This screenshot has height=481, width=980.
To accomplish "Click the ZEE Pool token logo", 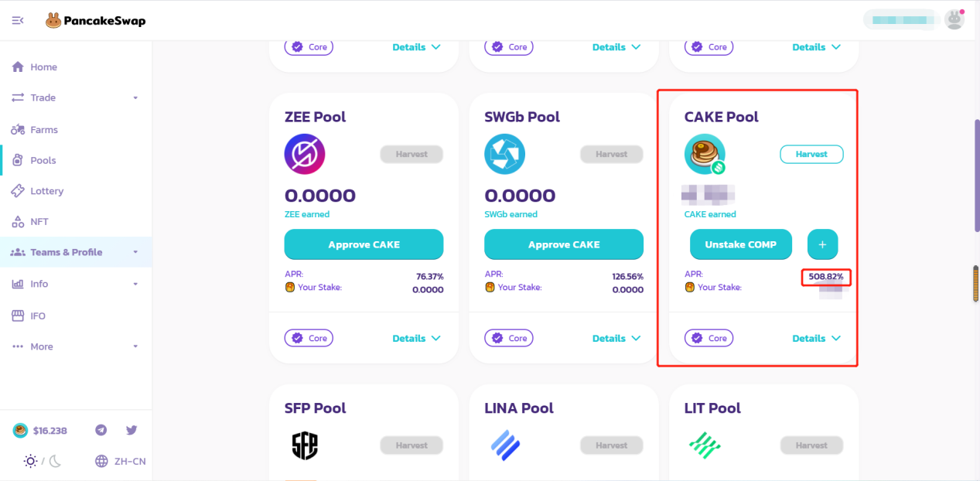I will point(305,154).
